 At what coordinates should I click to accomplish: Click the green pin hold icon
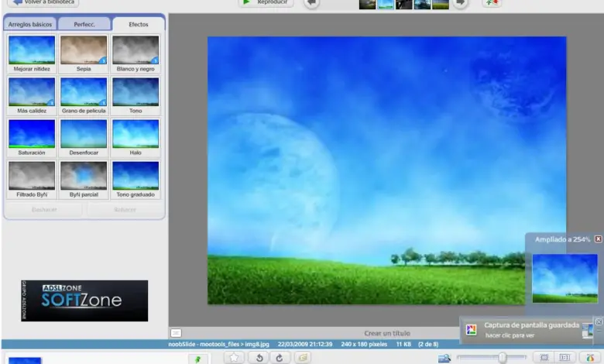point(198,359)
